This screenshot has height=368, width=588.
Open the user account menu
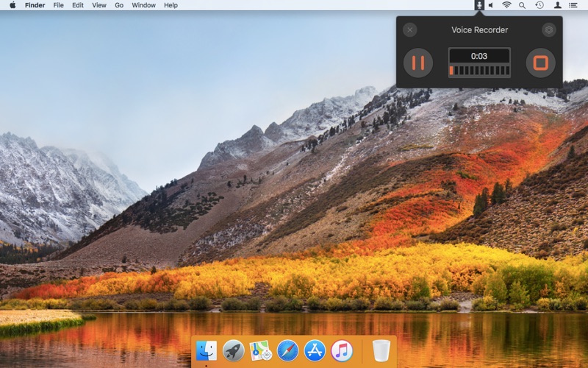558,5
